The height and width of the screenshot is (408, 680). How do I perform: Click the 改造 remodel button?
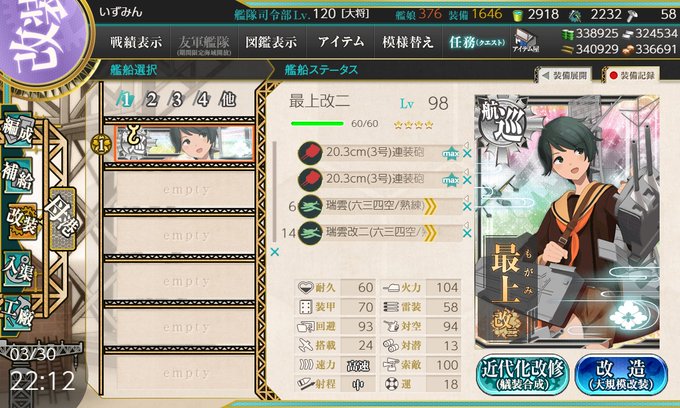pos(621,375)
